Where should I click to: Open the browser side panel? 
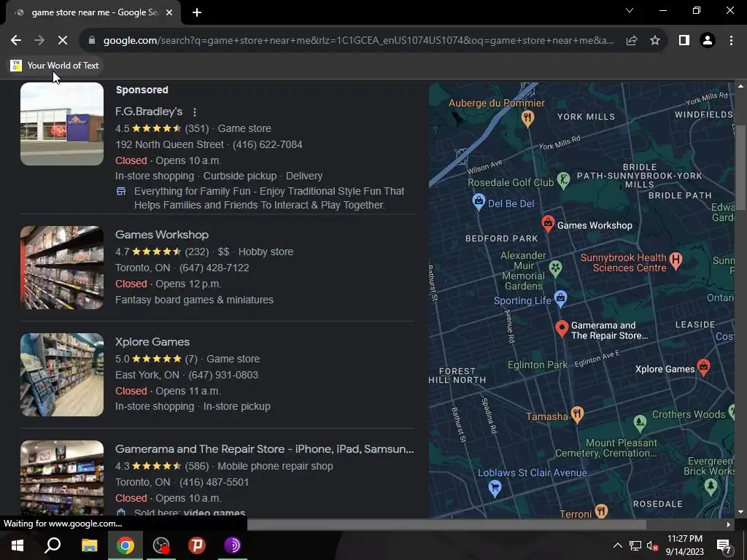684,41
